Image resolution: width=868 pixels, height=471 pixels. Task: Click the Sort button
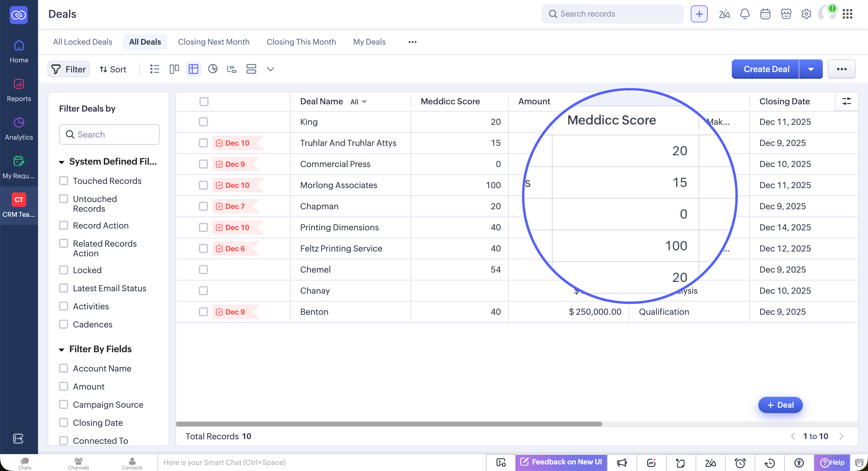tap(113, 69)
